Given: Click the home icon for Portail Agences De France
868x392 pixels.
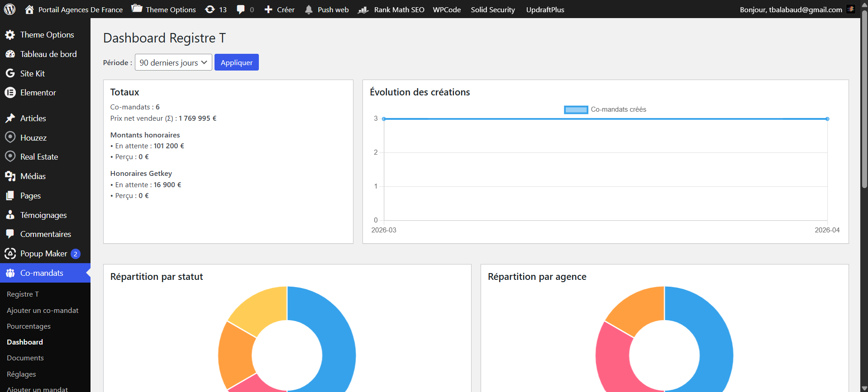Looking at the screenshot, I should [x=29, y=9].
